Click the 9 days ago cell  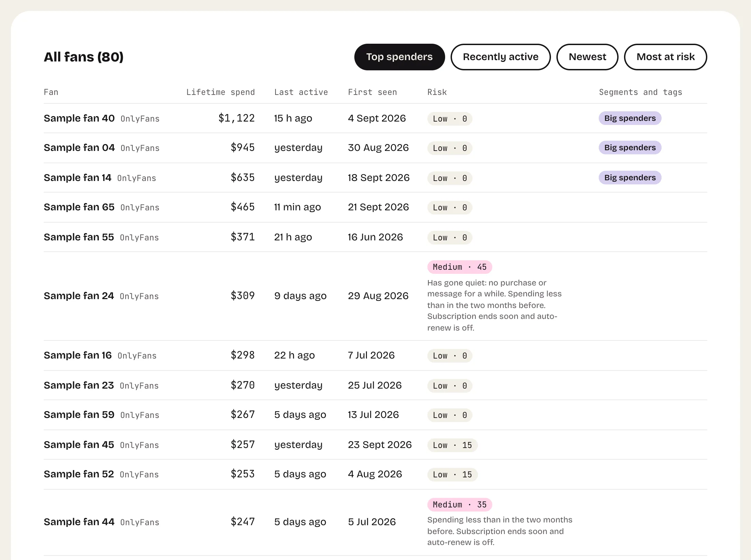point(300,296)
